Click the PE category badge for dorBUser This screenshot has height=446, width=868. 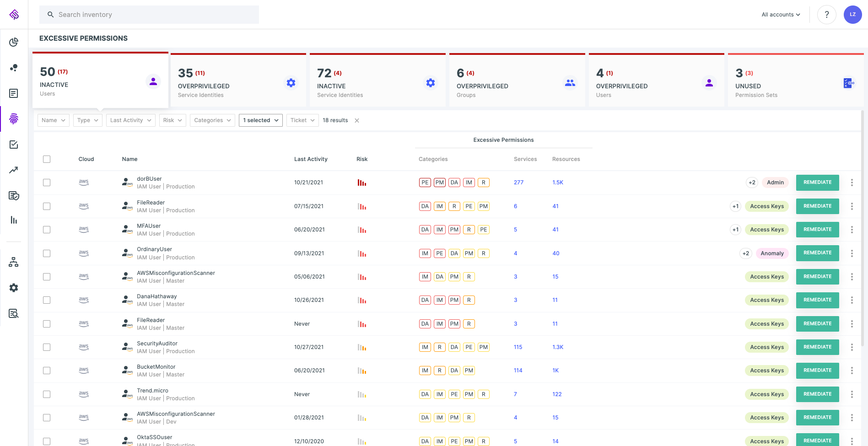tap(425, 183)
